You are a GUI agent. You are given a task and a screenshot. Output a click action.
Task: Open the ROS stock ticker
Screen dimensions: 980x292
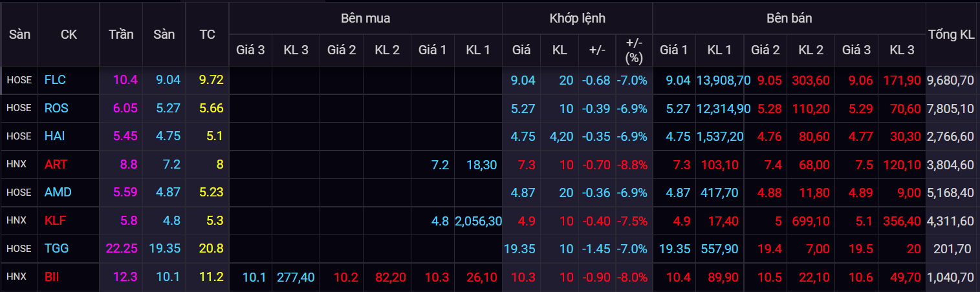tap(56, 109)
